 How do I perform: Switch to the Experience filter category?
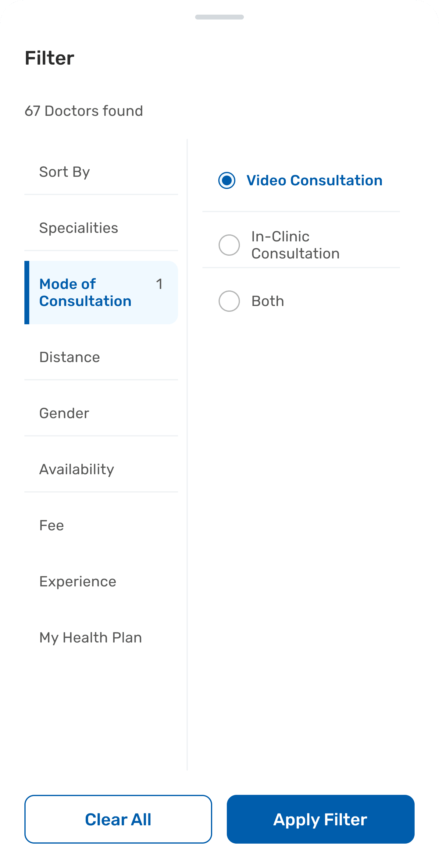click(x=77, y=582)
